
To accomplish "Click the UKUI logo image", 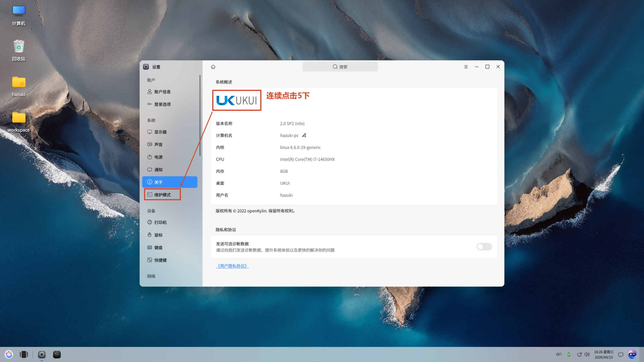I will tap(237, 101).
